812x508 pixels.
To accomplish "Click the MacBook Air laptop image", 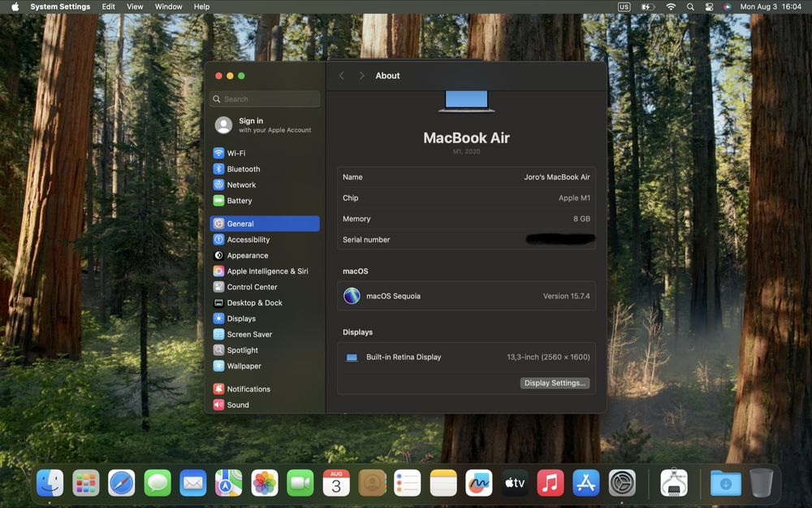I will pyautogui.click(x=467, y=102).
